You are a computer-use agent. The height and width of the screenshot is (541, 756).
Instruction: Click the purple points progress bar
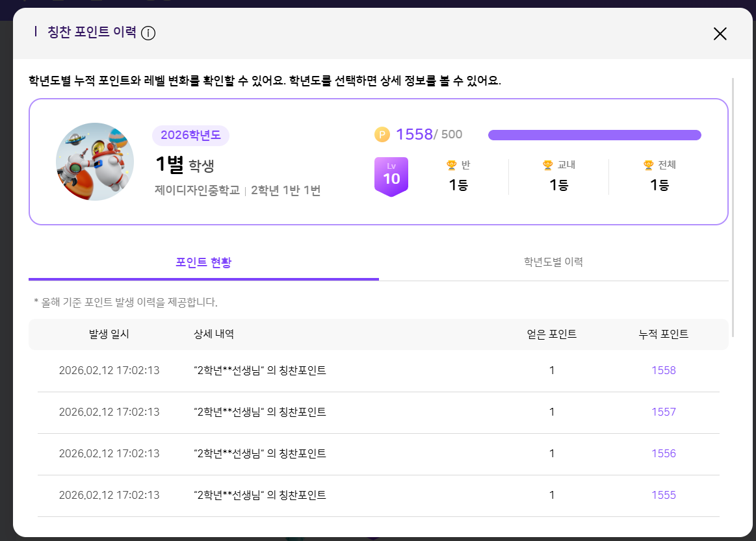coord(594,135)
